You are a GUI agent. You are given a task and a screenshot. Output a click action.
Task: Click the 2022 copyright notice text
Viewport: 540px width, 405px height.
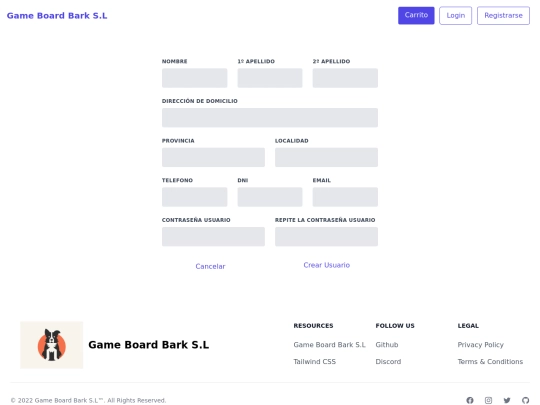tap(88, 400)
